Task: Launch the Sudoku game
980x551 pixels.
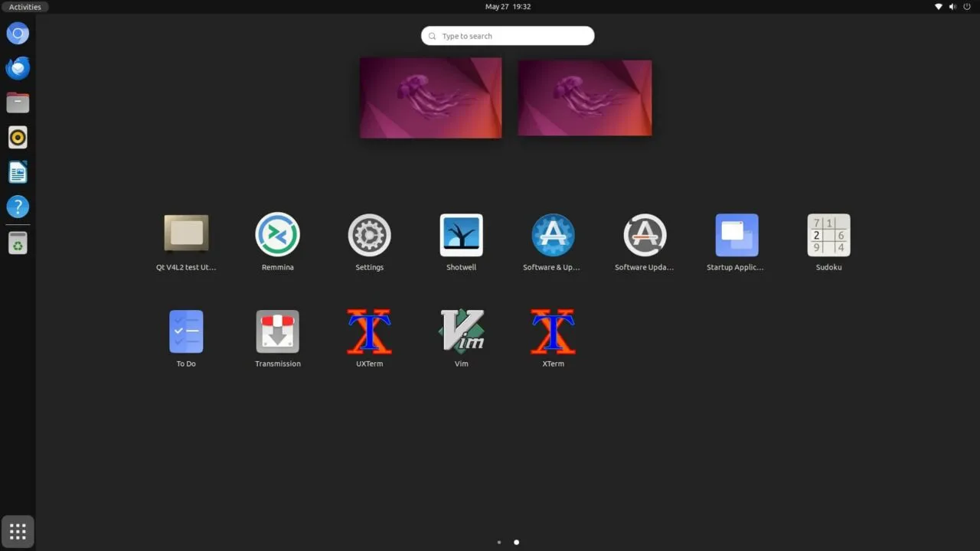Action: (828, 235)
